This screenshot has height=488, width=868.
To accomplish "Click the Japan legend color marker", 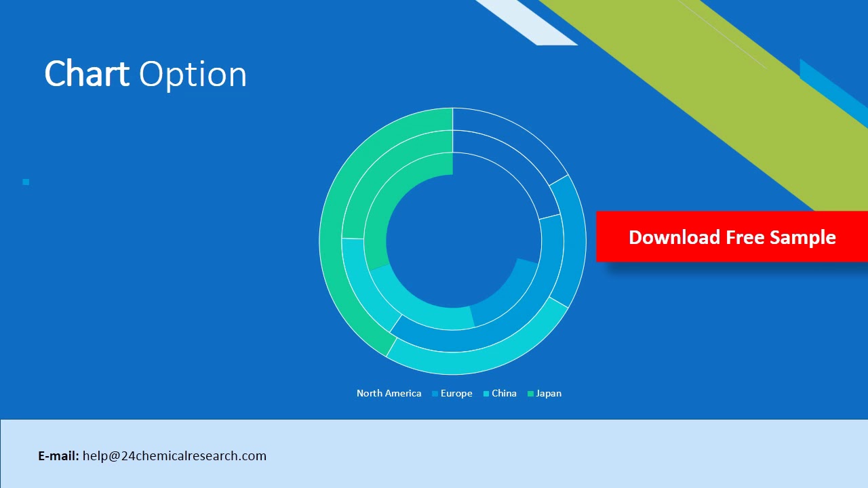I will click(x=530, y=394).
